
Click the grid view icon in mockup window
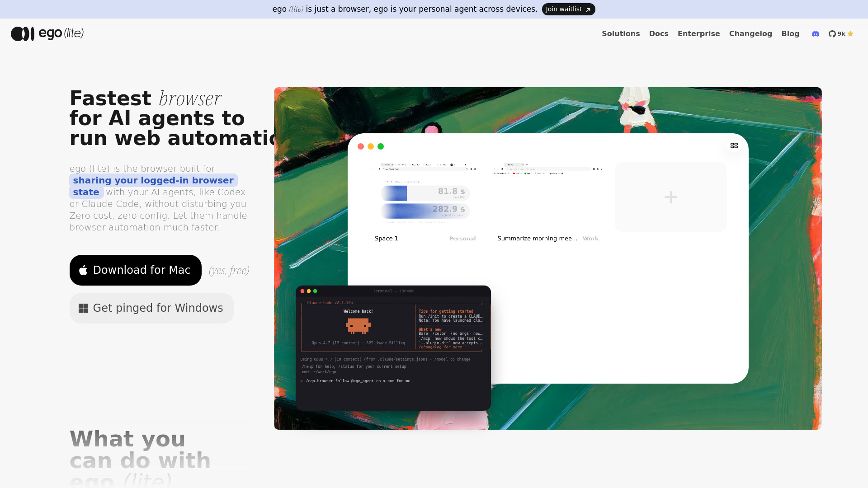pos(734,145)
